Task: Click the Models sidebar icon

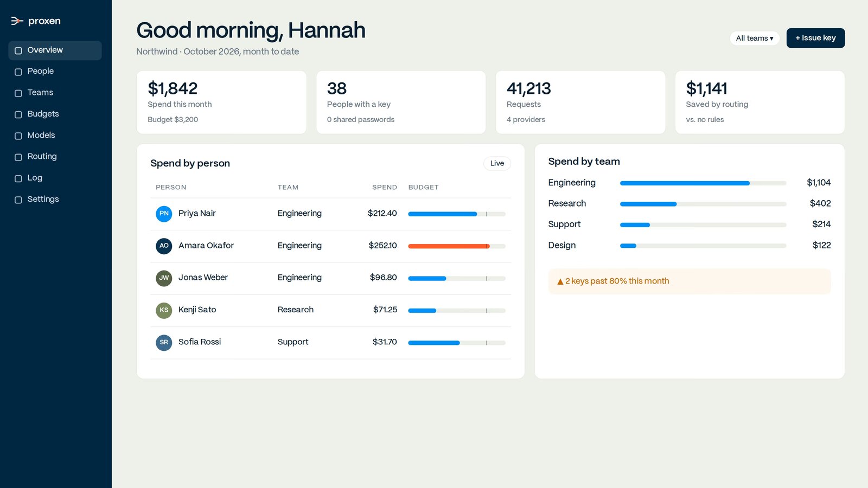Action: click(x=18, y=136)
